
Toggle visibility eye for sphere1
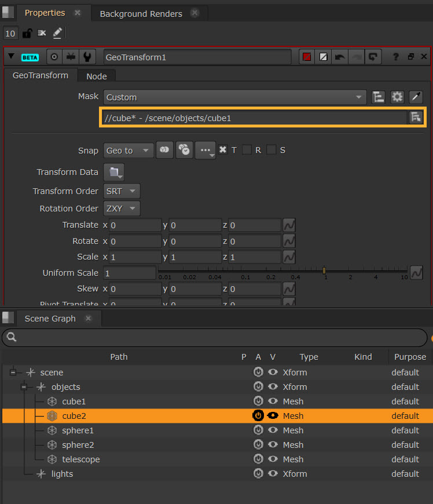click(x=273, y=430)
